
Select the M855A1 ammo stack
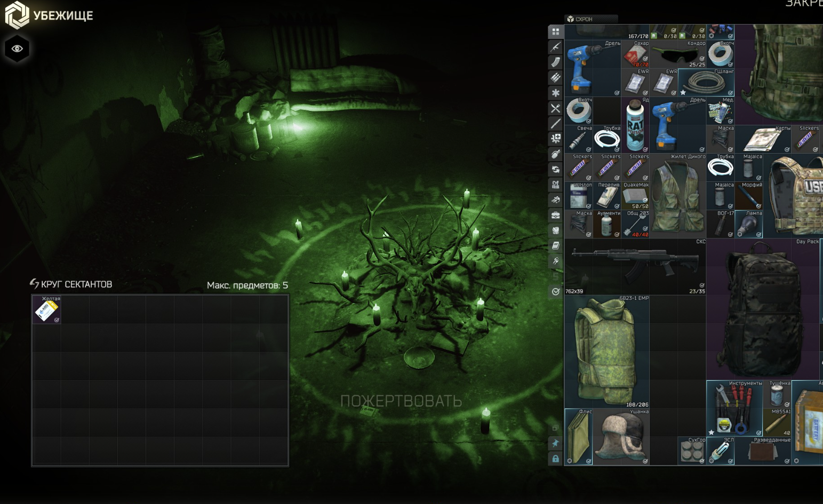click(x=777, y=422)
